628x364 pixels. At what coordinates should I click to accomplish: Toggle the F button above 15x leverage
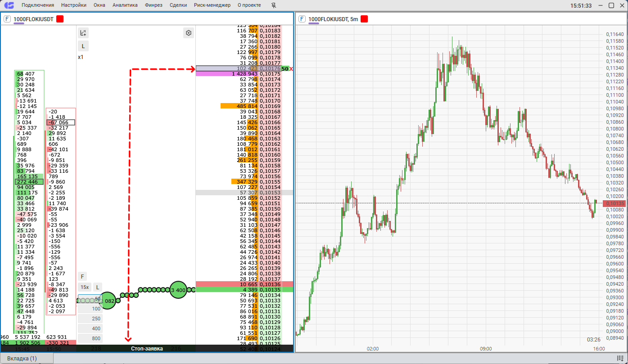pyautogui.click(x=82, y=276)
